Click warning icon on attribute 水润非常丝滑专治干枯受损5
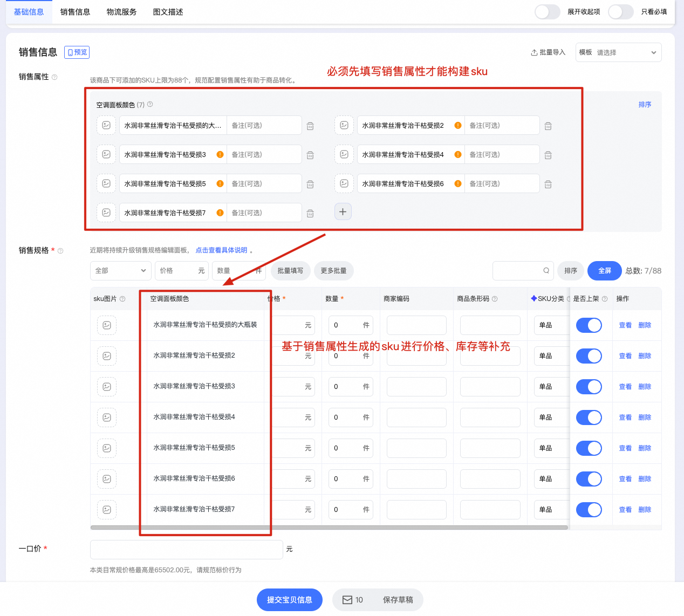The height and width of the screenshot is (616, 684). coord(220,183)
